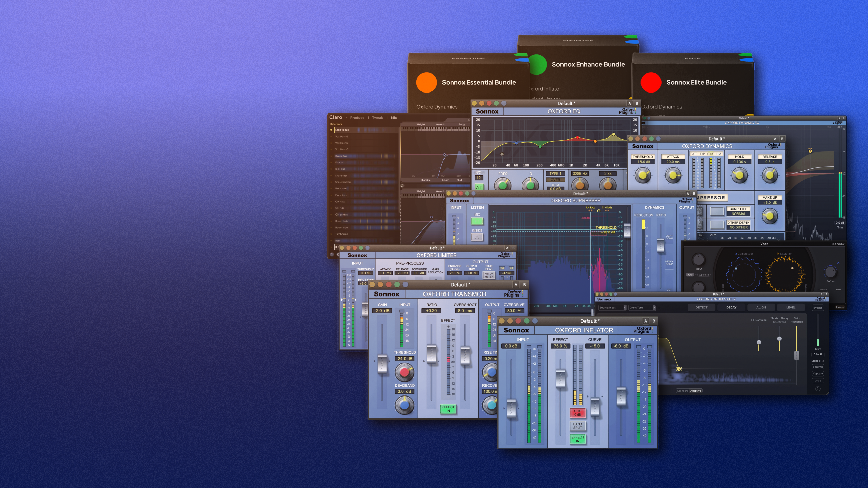Open the TYPE 1 selector in Oxford EQ
868x488 pixels.
555,174
